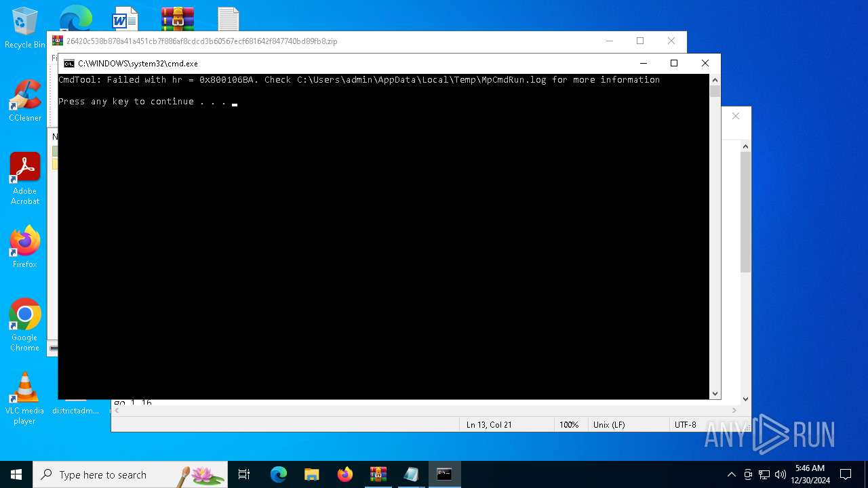Minimize the cmd.exe window
Viewport: 868px width, 488px height.
pyautogui.click(x=643, y=63)
